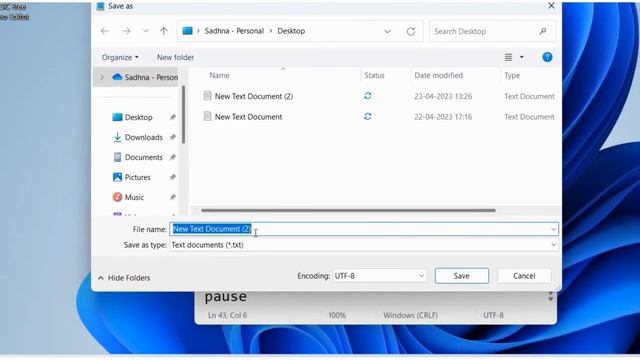Click the 23-04-2023 13:26 date cell
Viewport: 640px width, 360px height.
tap(443, 96)
